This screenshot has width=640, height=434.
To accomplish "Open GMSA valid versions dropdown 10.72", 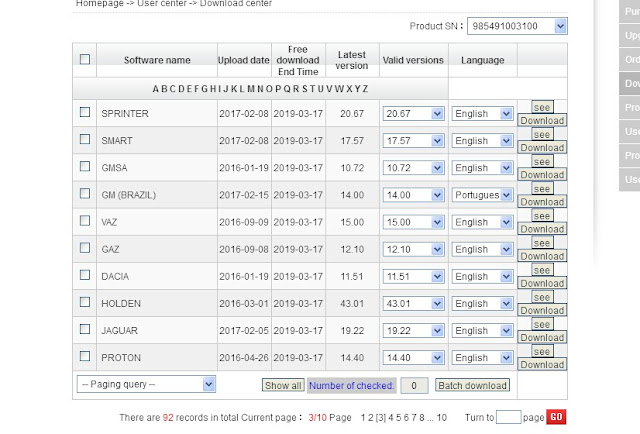I will click(413, 168).
